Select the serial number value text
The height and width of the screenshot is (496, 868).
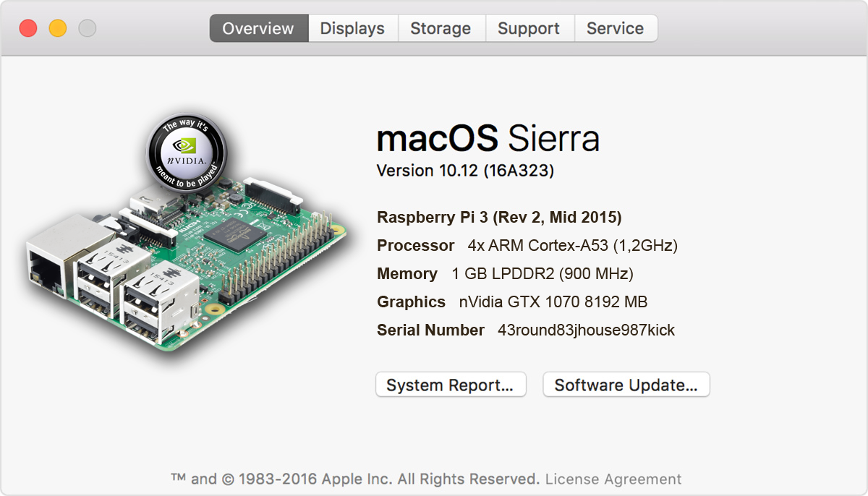(586, 330)
